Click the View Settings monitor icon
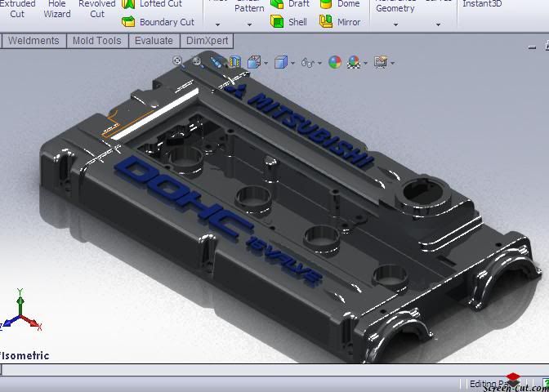 [x=381, y=62]
